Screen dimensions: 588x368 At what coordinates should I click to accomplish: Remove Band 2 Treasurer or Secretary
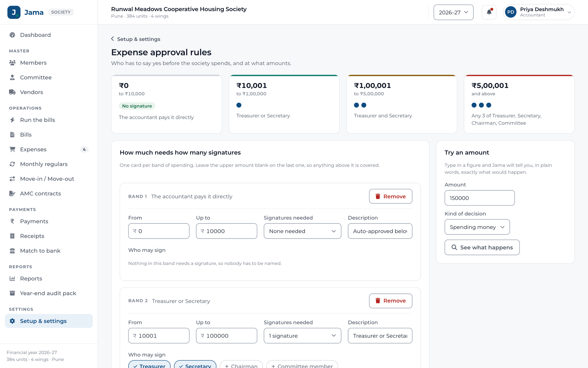pos(391,301)
